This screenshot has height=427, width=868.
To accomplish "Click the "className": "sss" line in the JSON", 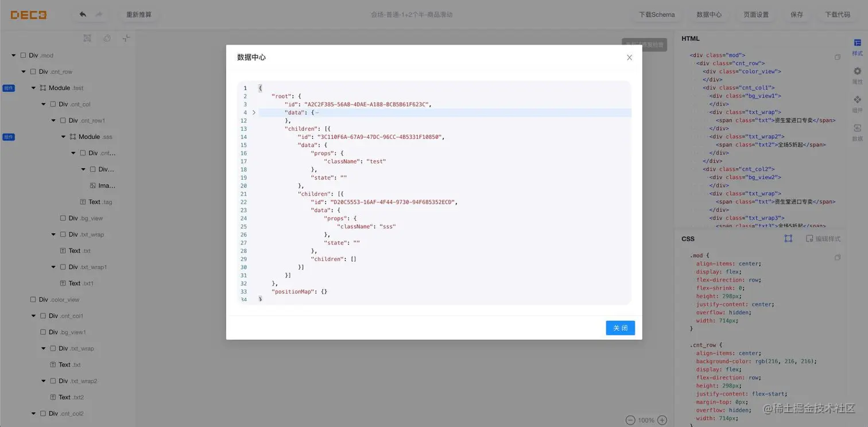I will pos(366,226).
